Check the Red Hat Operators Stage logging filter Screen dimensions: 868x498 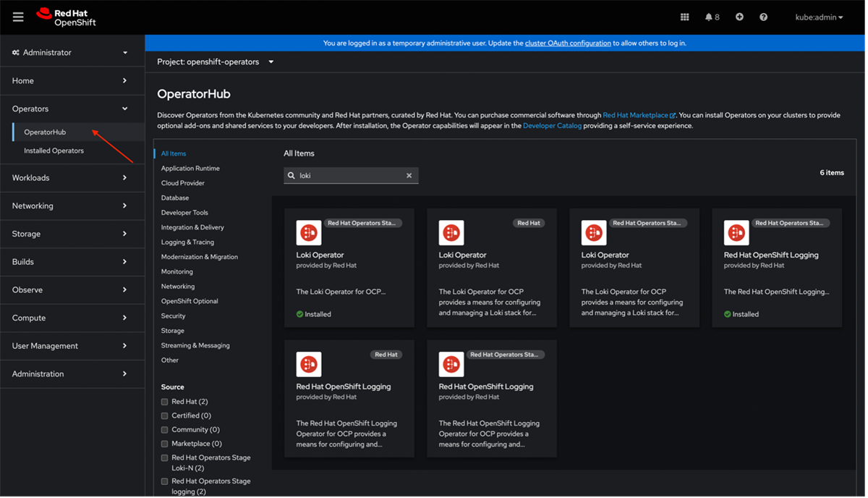[x=165, y=482]
